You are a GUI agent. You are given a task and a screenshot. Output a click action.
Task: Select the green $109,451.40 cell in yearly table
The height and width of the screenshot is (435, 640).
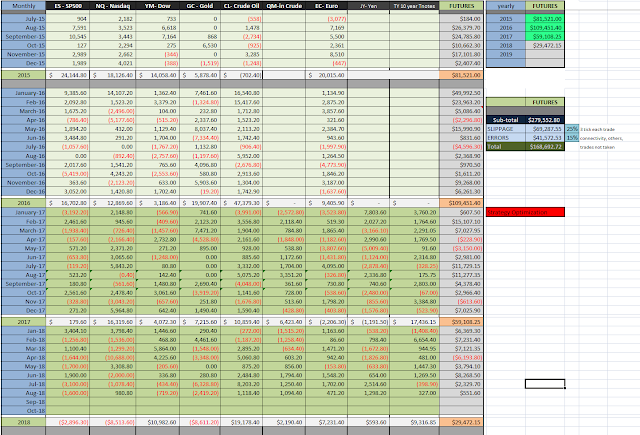(545, 28)
